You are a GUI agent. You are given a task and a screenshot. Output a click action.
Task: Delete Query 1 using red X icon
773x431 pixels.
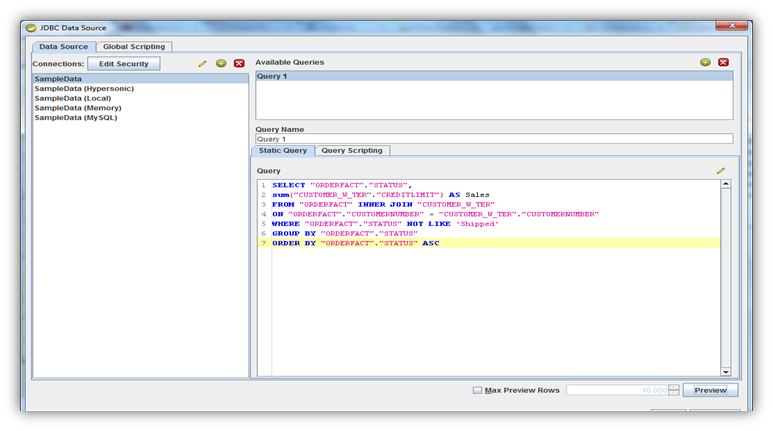723,62
